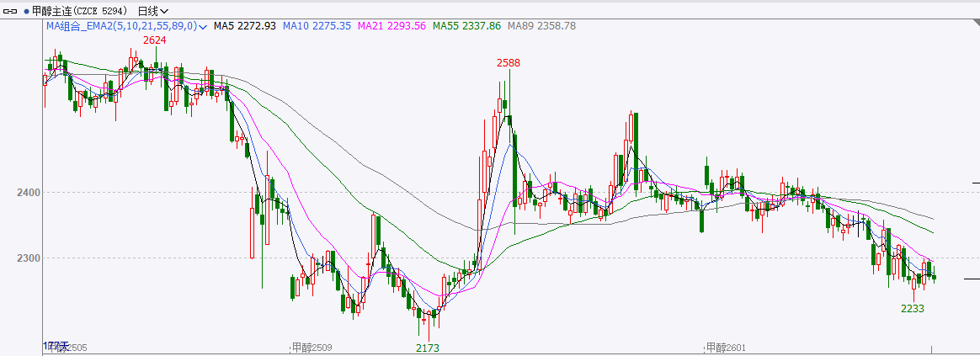This screenshot has width=980, height=356.
Task: Select the blue MA10 2275.35 legend
Action: (317, 26)
